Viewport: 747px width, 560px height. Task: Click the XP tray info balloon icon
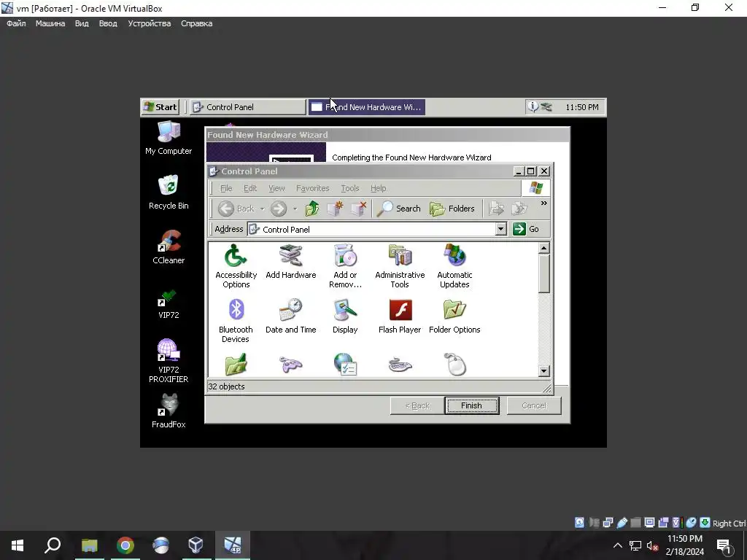pos(532,106)
